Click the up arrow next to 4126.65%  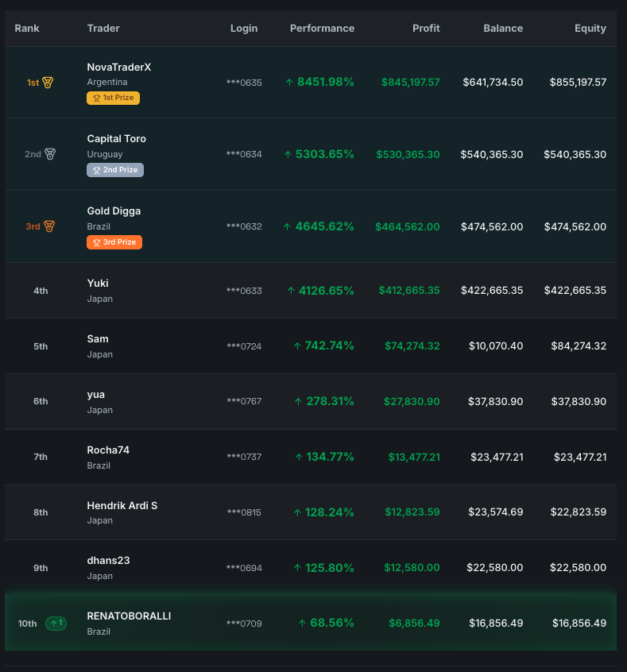[291, 291]
